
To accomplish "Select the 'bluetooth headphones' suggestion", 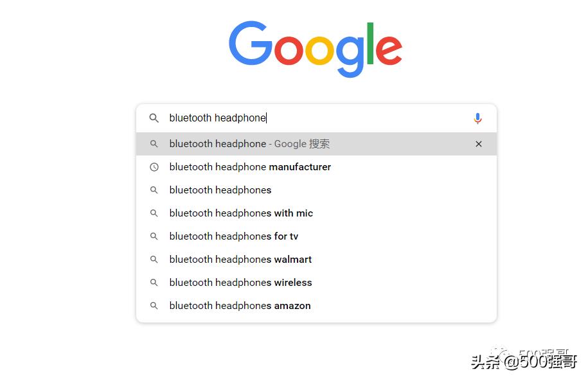I will 220,190.
